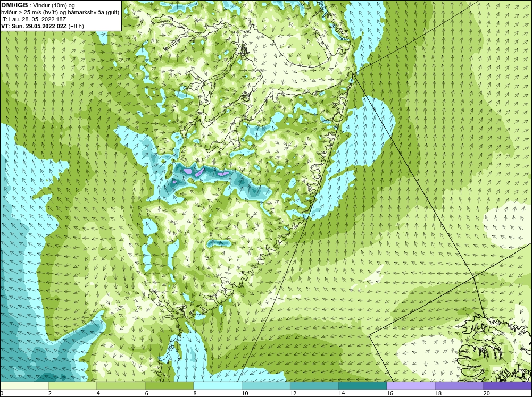Click the 16–18 m/s lavender legend swatch
The height and width of the screenshot is (397, 532).
point(411,386)
